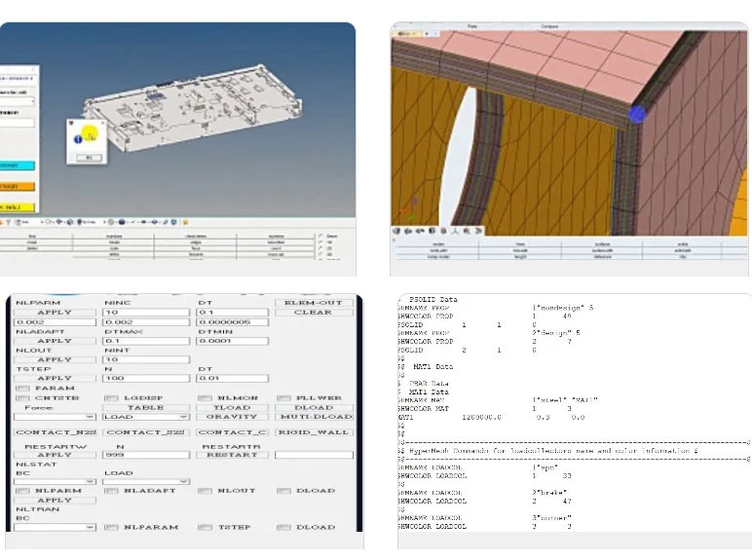752x560 pixels.
Task: Click the RIGID_WALL button
Action: point(313,431)
